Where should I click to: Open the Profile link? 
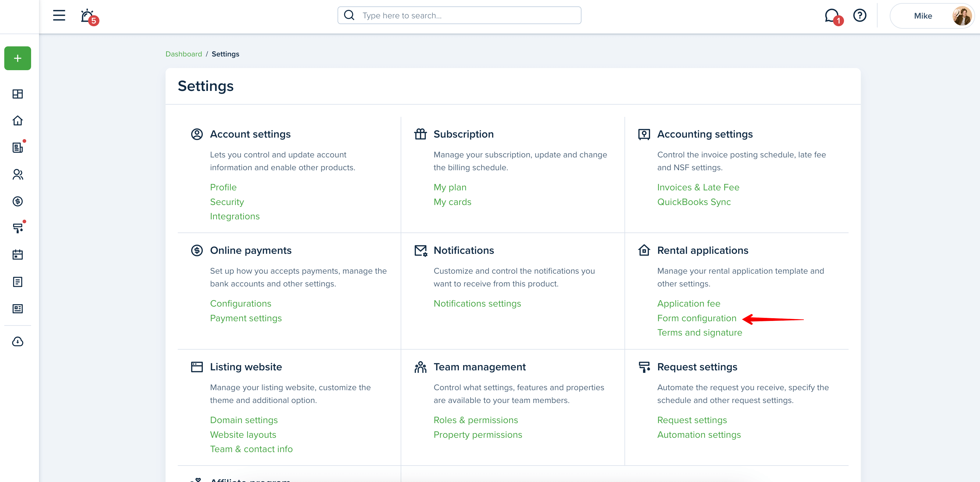click(223, 187)
